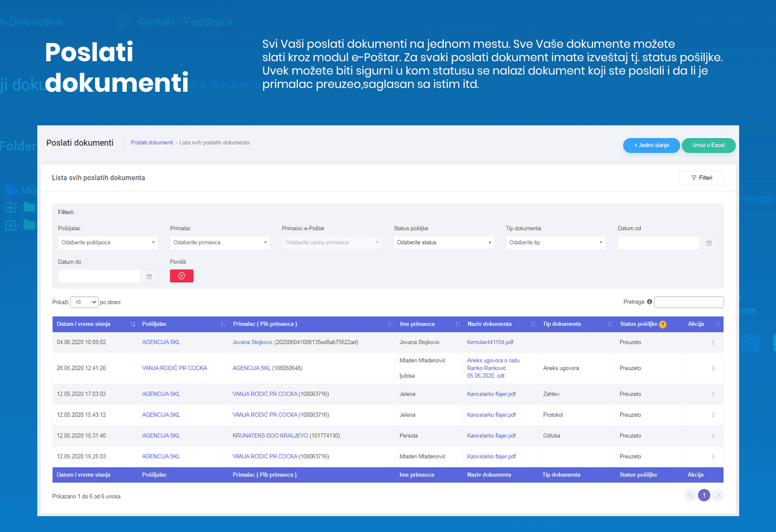776x532 pixels.
Task: Open action menu for KRUNATEKS DOO KRALJEVO row
Action: pyautogui.click(x=713, y=436)
